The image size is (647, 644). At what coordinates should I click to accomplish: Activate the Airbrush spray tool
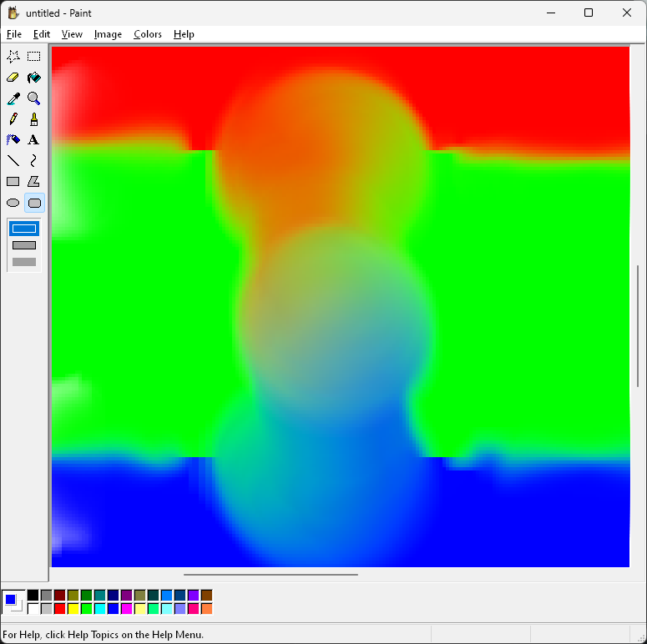point(13,140)
